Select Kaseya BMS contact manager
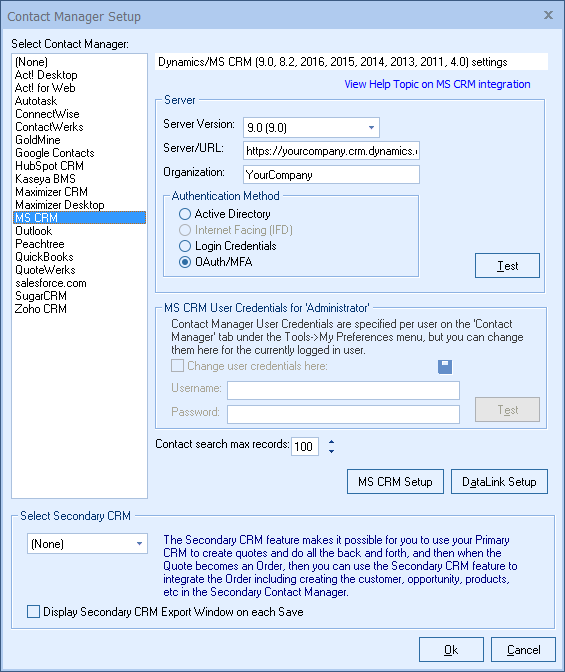 (x=79, y=179)
